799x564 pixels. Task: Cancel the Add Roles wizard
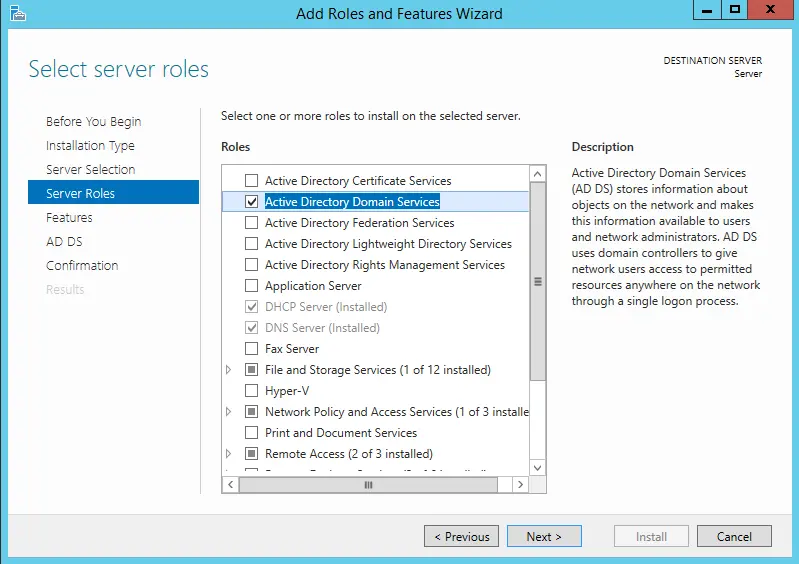[734, 537]
